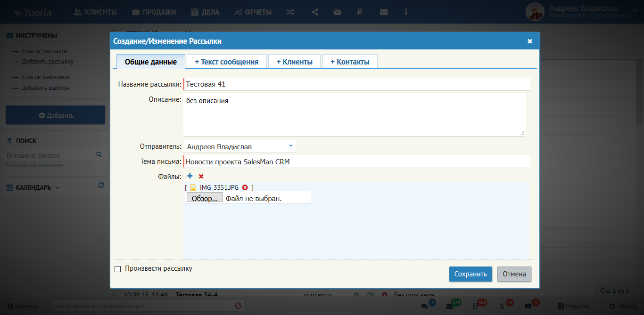This screenshot has width=644, height=315.
Task: Click the Отмена button
Action: coord(514,274)
